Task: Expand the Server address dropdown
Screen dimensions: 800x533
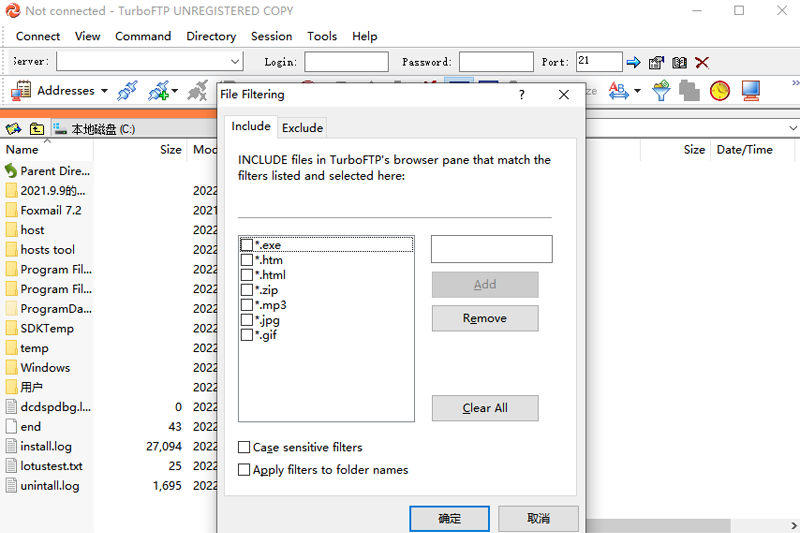Action: [x=235, y=62]
